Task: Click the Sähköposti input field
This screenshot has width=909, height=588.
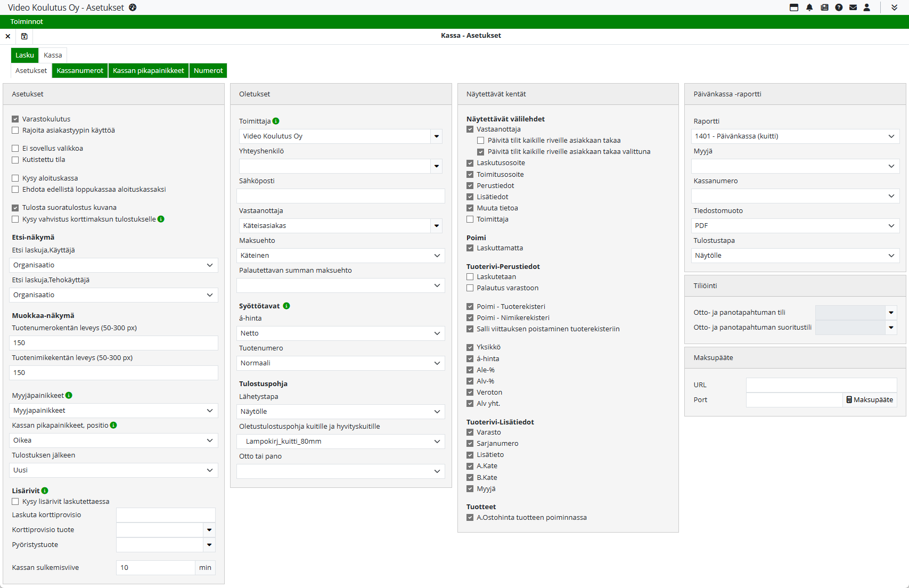Action: tap(340, 196)
